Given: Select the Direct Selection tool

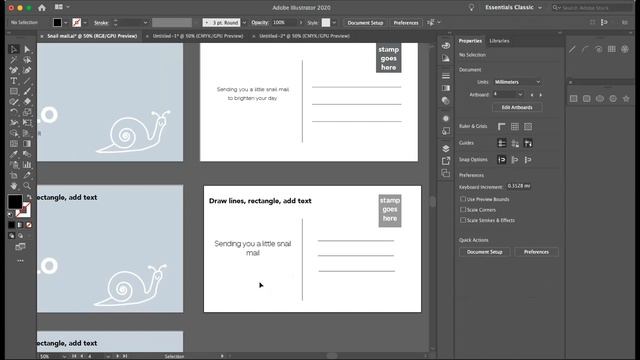Looking at the screenshot, I should tap(27, 49).
